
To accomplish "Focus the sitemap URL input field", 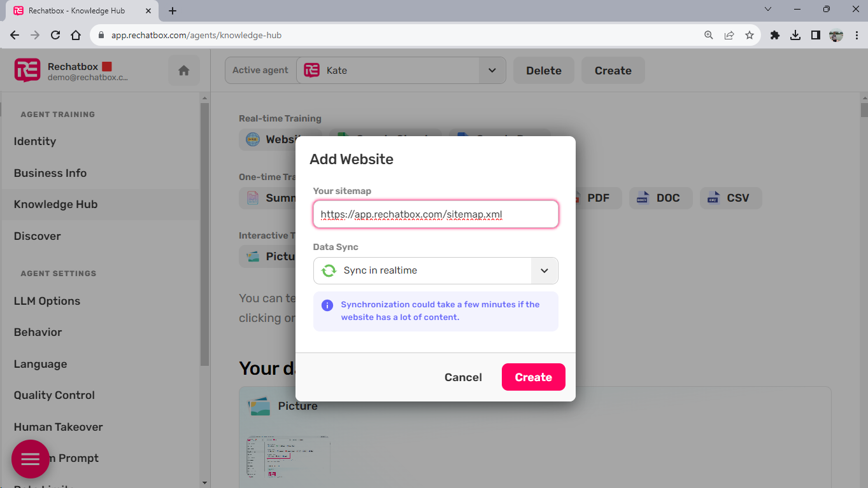I will pos(436,214).
